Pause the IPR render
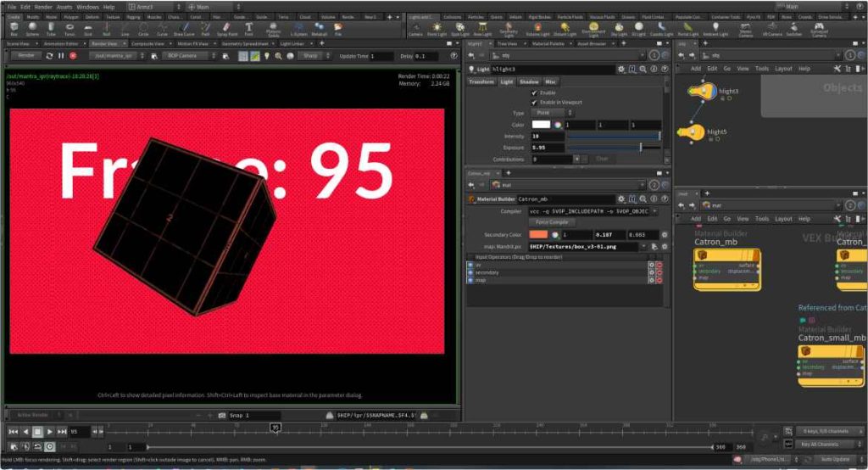 61,55
